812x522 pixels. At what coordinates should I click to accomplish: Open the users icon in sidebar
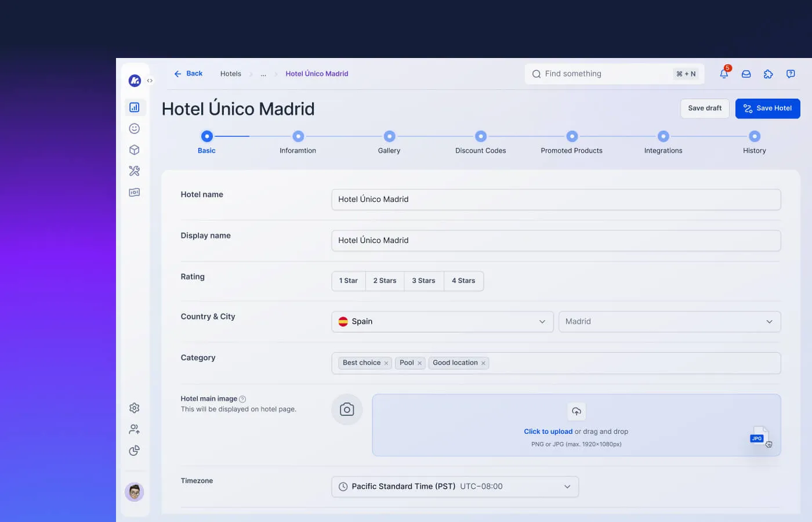[x=135, y=429]
